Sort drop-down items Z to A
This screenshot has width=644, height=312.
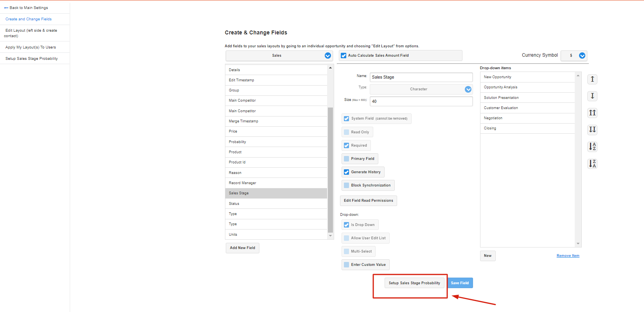(592, 164)
